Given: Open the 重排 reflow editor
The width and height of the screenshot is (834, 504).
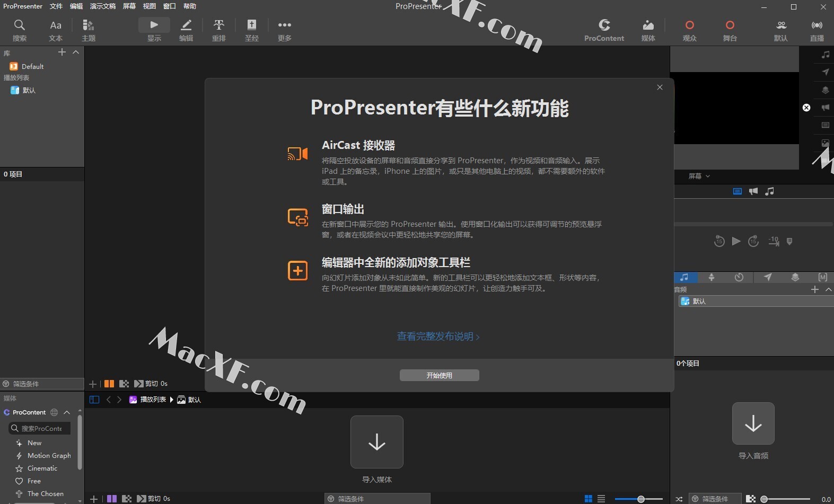Looking at the screenshot, I should pos(219,30).
